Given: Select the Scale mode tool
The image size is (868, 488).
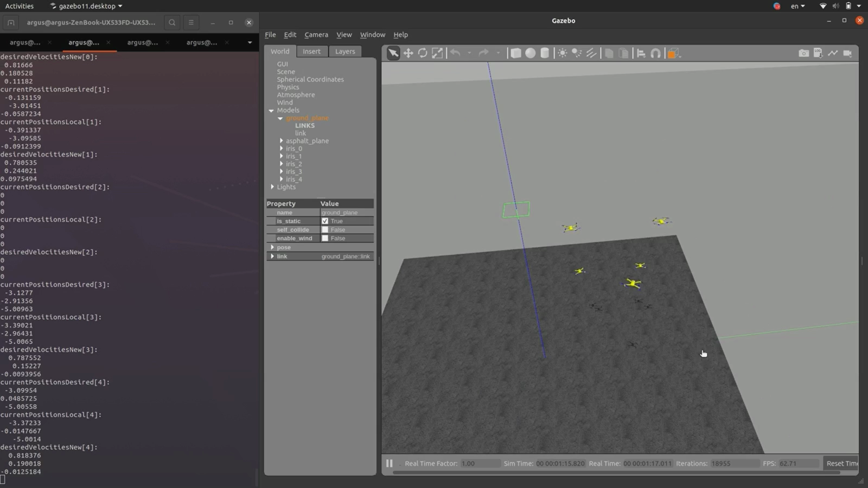Looking at the screenshot, I should pyautogui.click(x=437, y=53).
